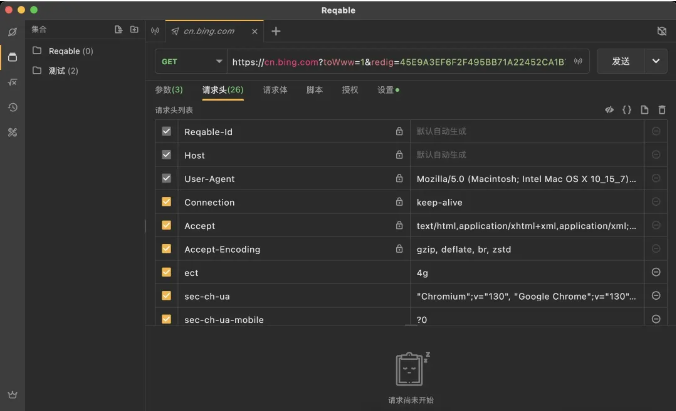Click the request URL input field
This screenshot has width=676, height=411.
(x=399, y=62)
